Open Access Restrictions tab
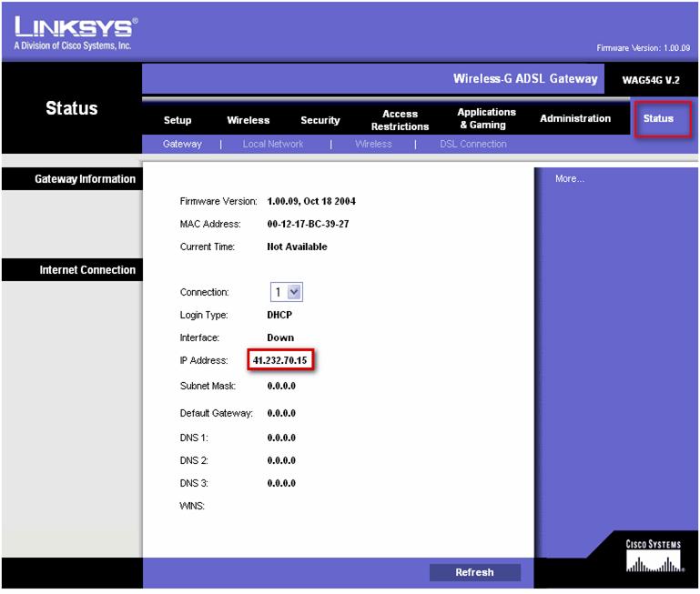This screenshot has width=700, height=594. point(400,120)
